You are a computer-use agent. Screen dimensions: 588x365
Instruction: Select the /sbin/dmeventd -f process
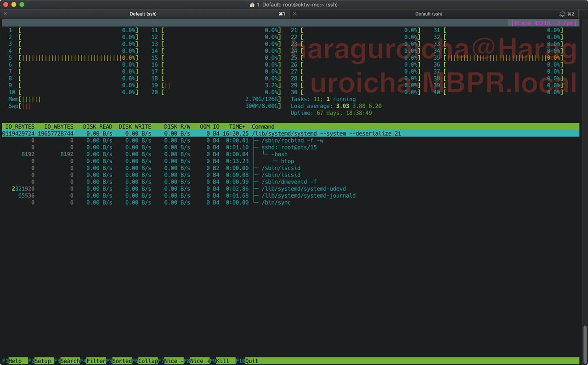pos(290,182)
